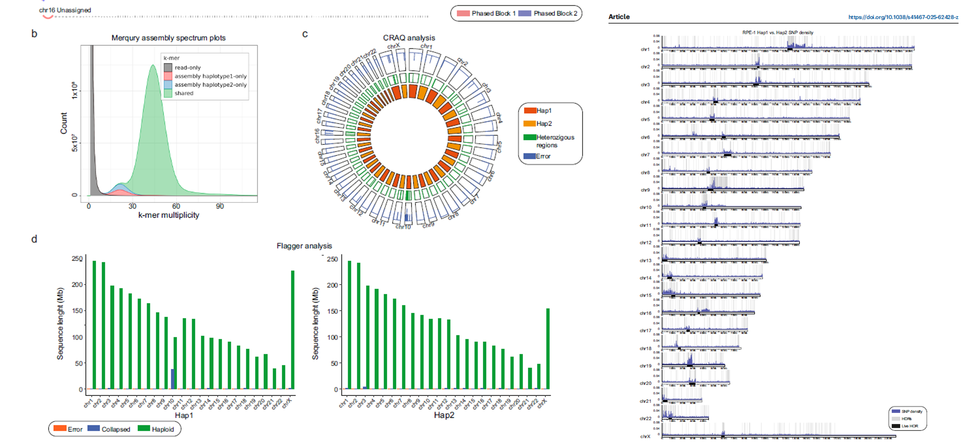Image resolution: width=980 pixels, height=442 pixels.
Task: Click the blue Collapsed Flagger legend swatch
Action: coord(94,428)
